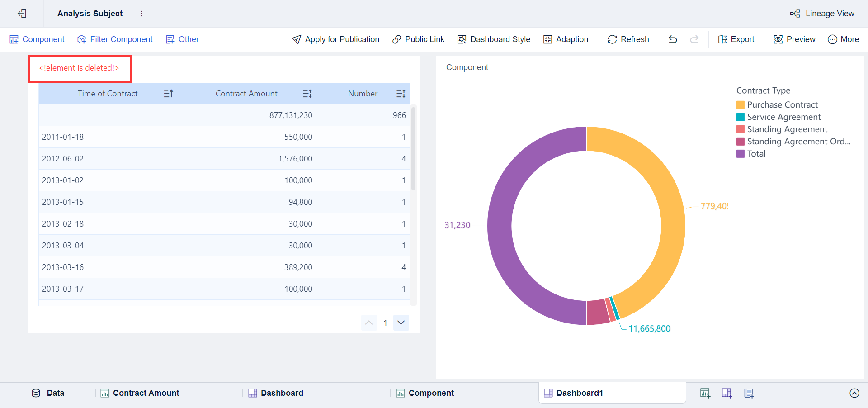Screen dimensions: 868x408
Task: Open the three-dot menu beside Analysis Subject
Action: tap(142, 14)
